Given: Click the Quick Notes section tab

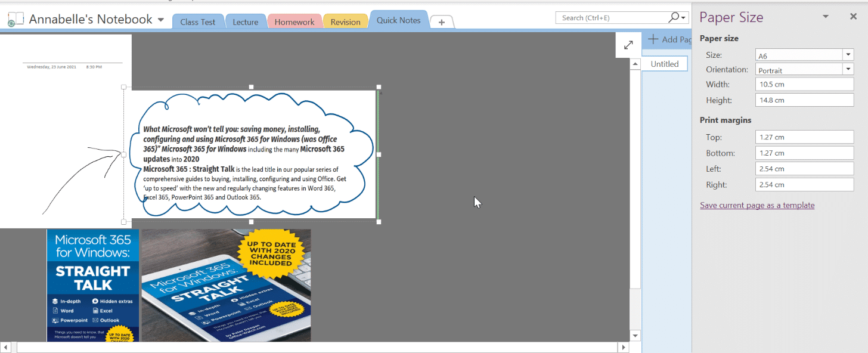Looking at the screenshot, I should pyautogui.click(x=399, y=20).
